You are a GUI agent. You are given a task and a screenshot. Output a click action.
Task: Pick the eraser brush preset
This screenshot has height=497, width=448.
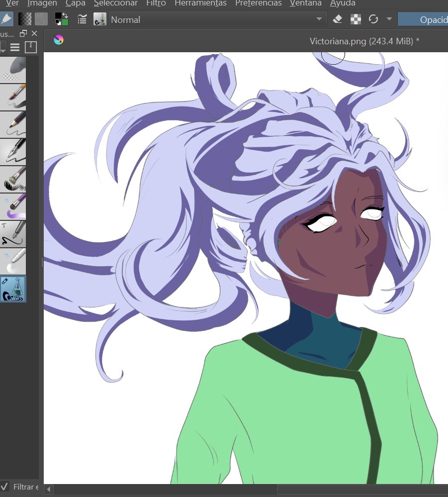pyautogui.click(x=12, y=70)
